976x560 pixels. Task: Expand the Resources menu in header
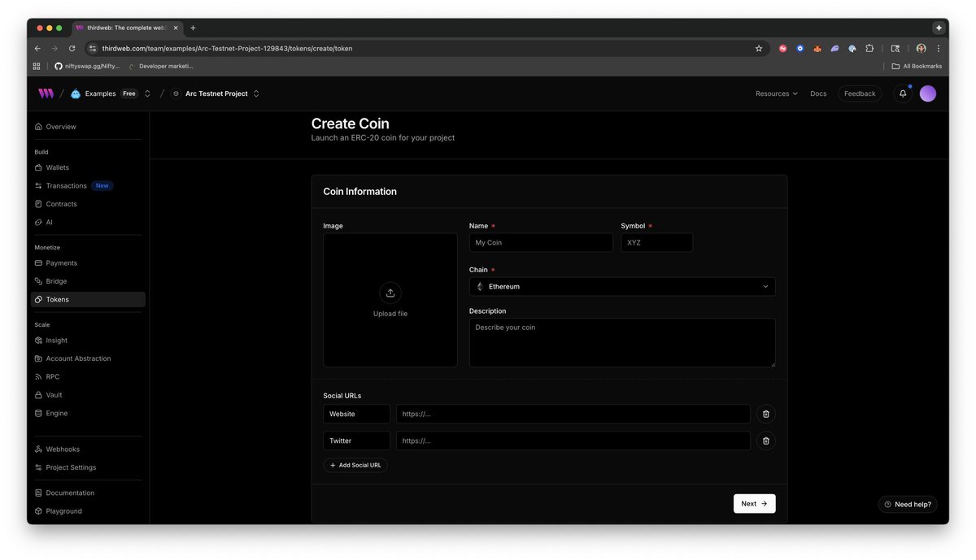[x=776, y=93]
